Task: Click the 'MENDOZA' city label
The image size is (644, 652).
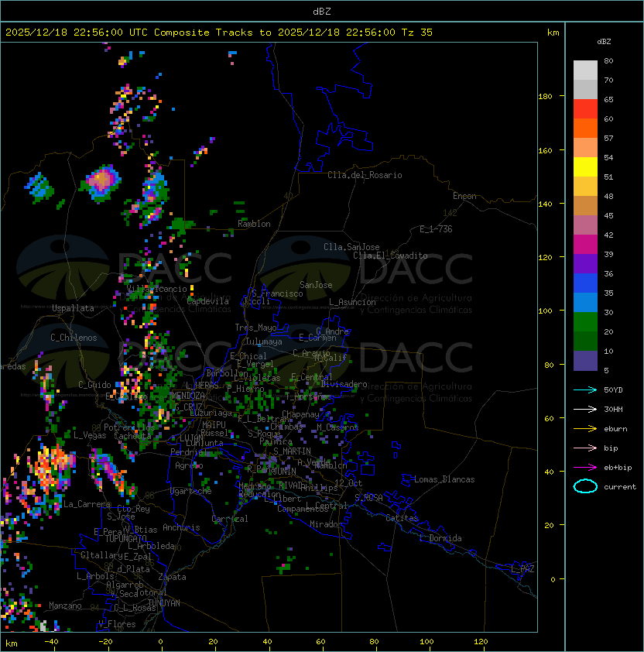Action: 188,396
